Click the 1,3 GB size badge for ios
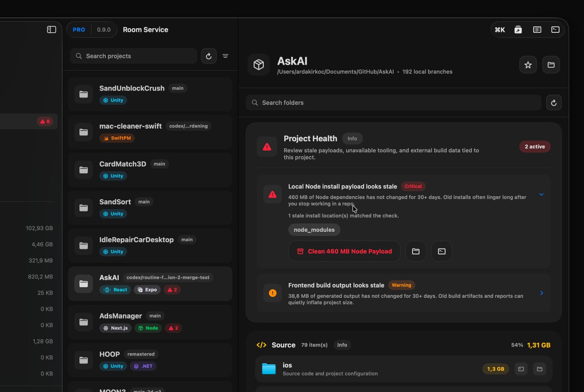 (x=495, y=369)
